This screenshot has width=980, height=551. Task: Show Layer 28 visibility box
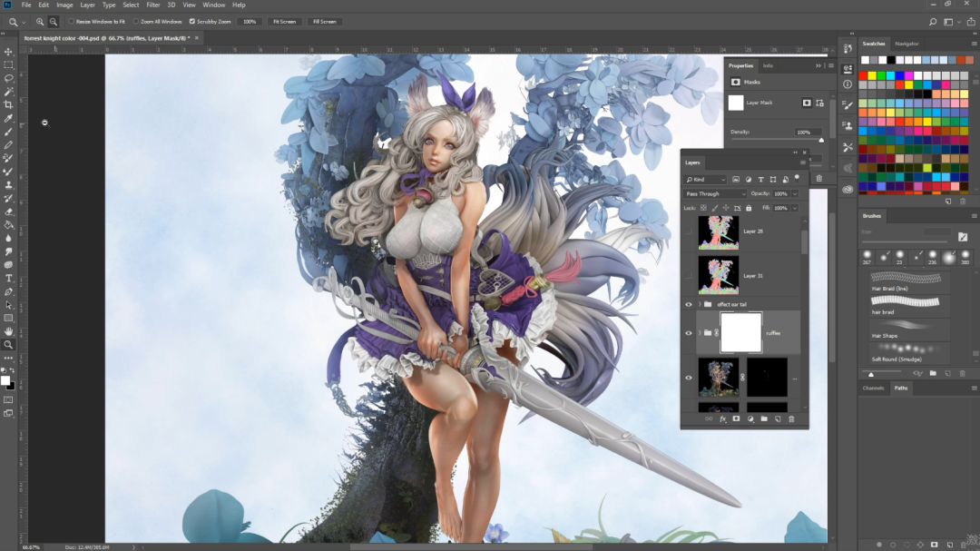tap(689, 231)
